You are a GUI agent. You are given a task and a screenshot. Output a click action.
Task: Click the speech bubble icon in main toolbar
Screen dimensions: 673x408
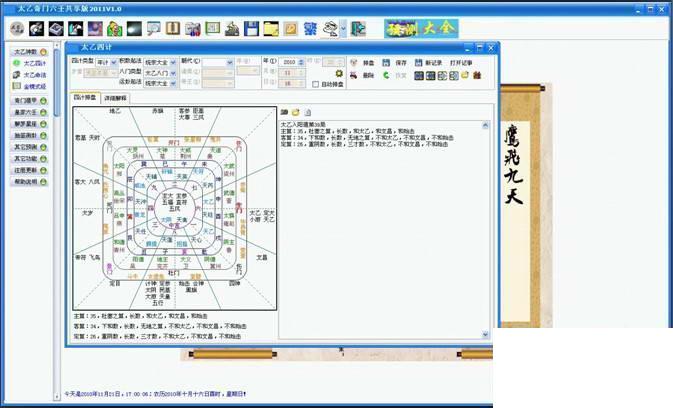[153, 29]
